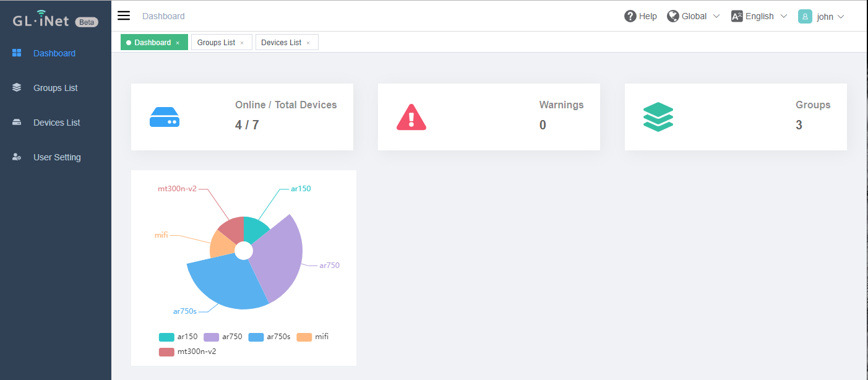Click the mifi pie chart label
868x380 pixels.
tap(161, 235)
